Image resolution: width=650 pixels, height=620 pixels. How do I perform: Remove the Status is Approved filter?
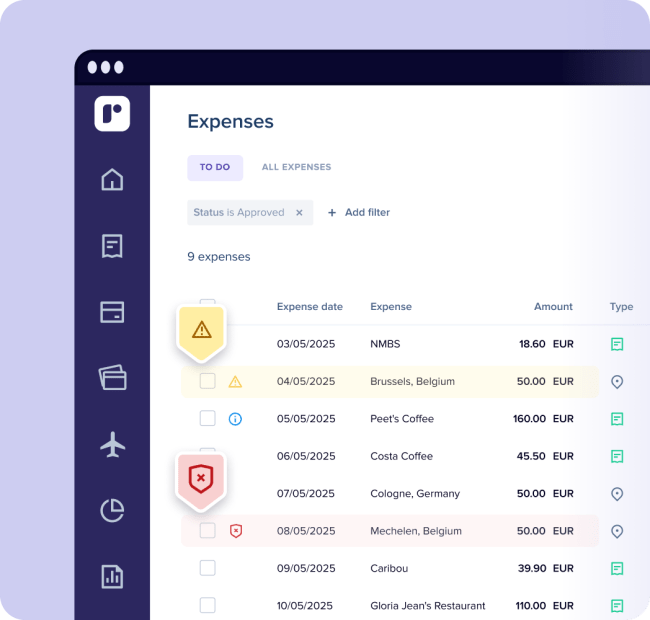[x=299, y=213]
